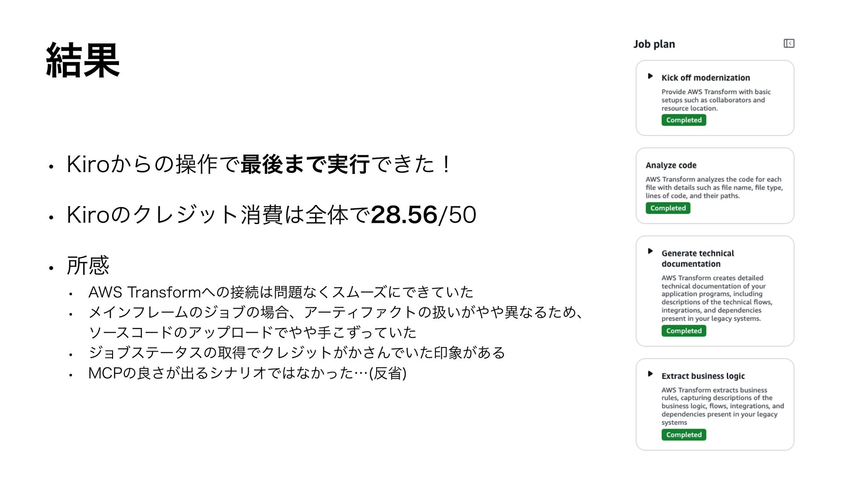The height and width of the screenshot is (488, 868).
Task: Click the AWS Transform connection bullet
Action: click(281, 292)
